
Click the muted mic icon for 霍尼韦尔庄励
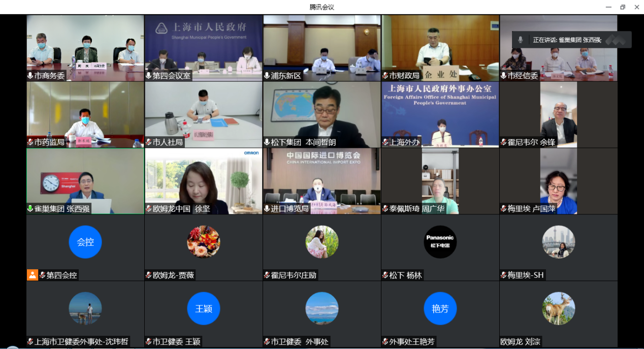267,275
